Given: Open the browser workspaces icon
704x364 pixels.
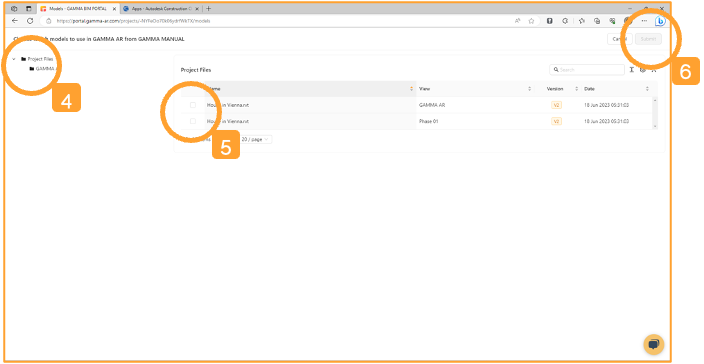Looking at the screenshot, I should pyautogui.click(x=14, y=9).
